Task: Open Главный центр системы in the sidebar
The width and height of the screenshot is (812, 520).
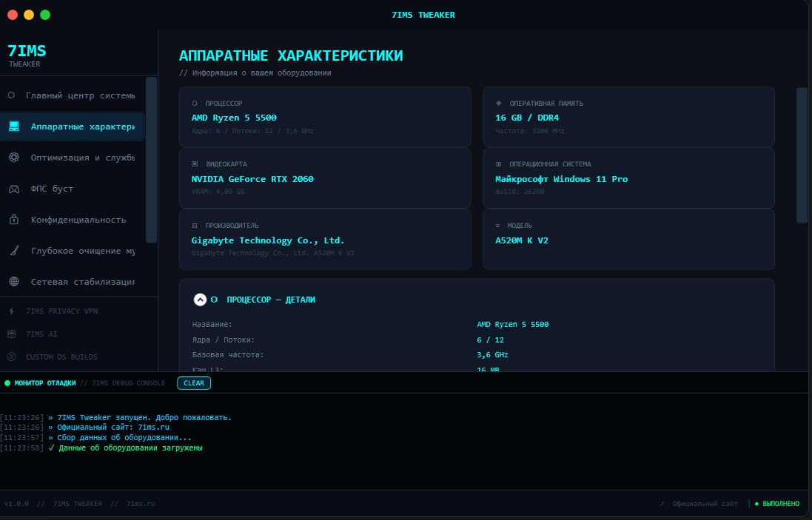Action: pos(73,95)
